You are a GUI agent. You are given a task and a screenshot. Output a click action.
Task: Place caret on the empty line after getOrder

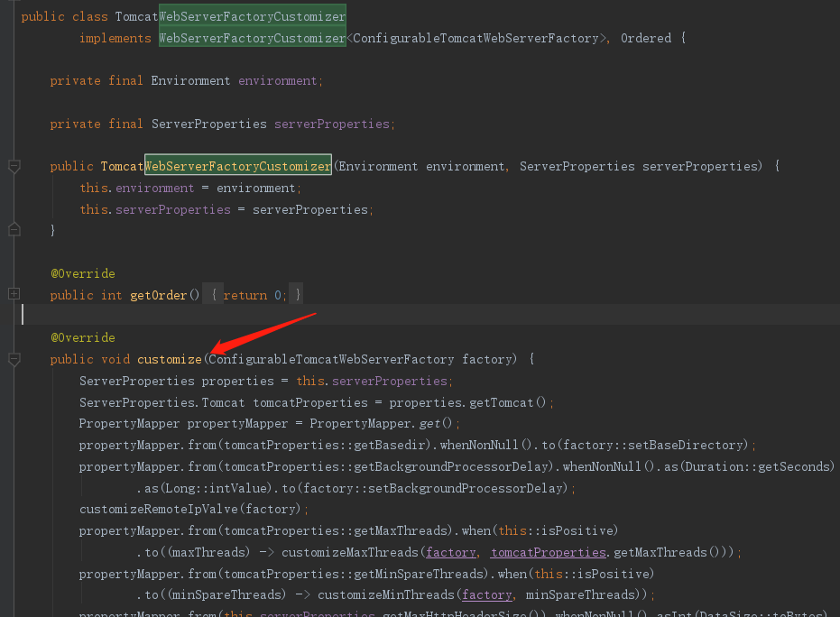click(429, 315)
